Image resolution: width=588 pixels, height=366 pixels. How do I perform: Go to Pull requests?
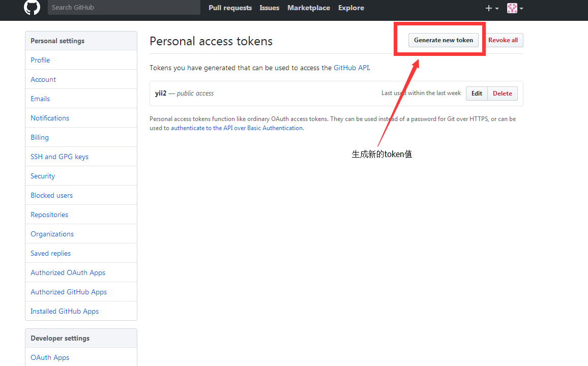click(230, 8)
